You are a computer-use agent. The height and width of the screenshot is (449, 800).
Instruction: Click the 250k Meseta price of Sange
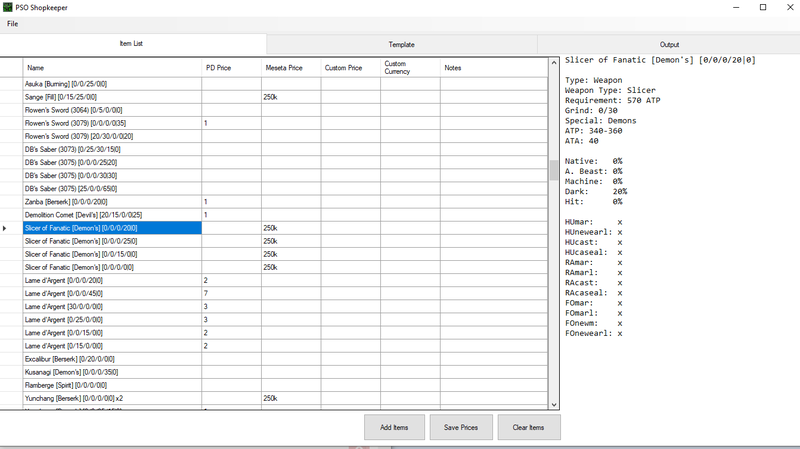[x=291, y=97]
